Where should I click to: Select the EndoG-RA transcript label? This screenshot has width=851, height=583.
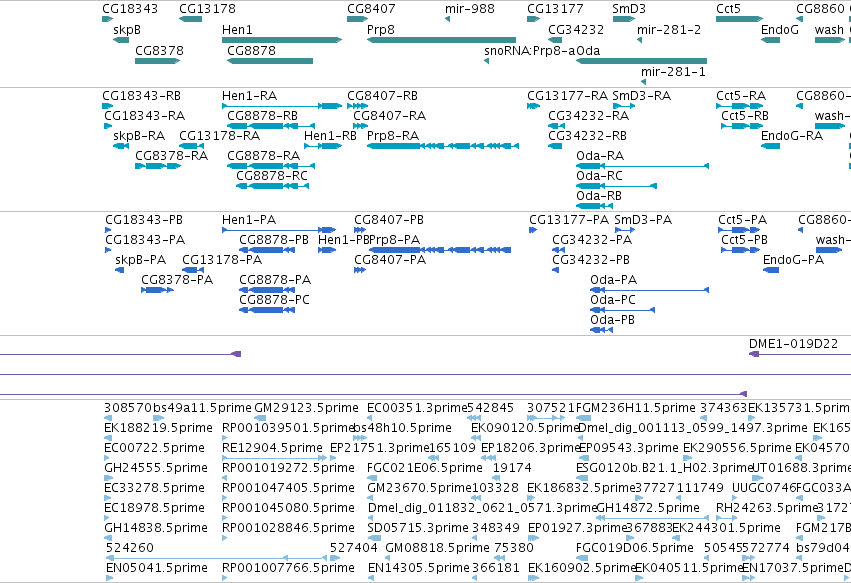(x=792, y=136)
